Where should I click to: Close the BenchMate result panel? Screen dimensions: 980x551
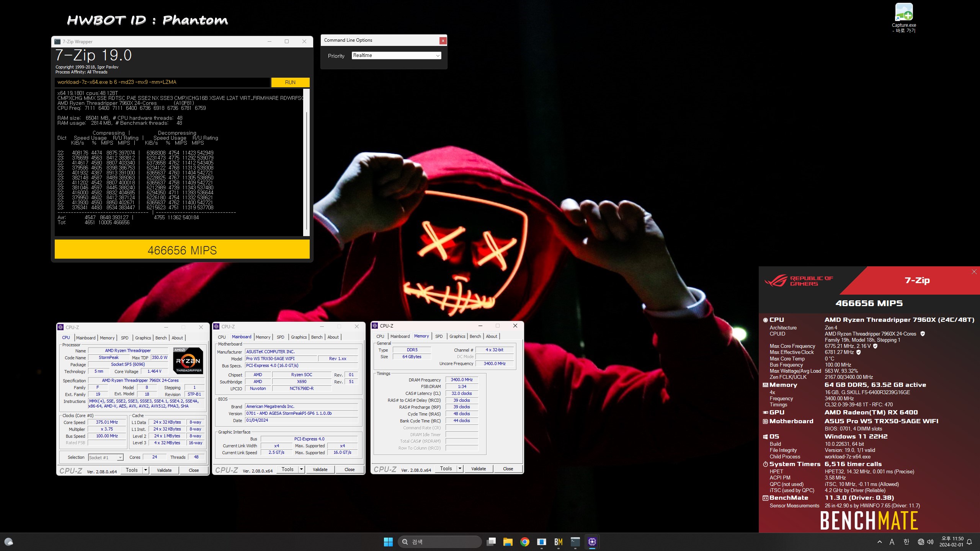[974, 272]
